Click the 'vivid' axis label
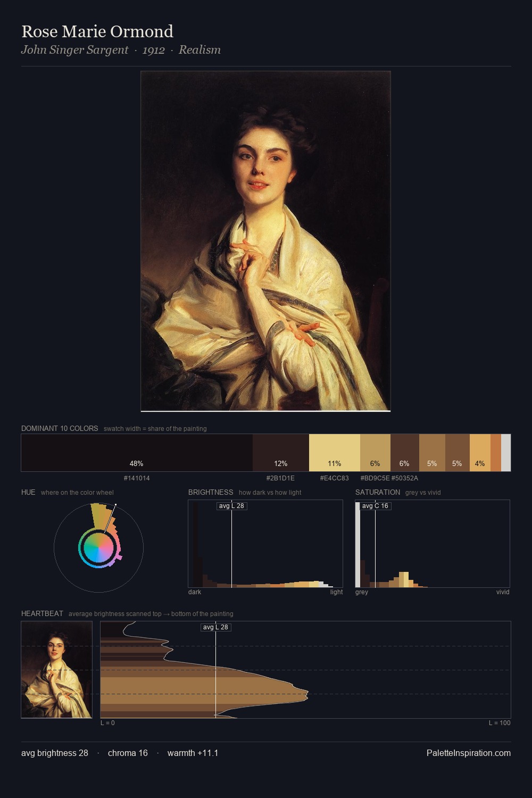Screen dimensions: 532x798 click(x=503, y=592)
